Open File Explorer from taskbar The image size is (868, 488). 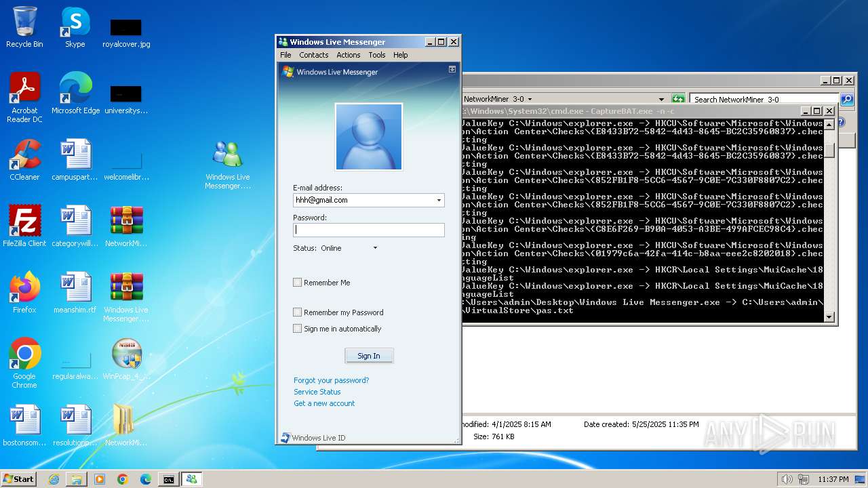point(77,479)
